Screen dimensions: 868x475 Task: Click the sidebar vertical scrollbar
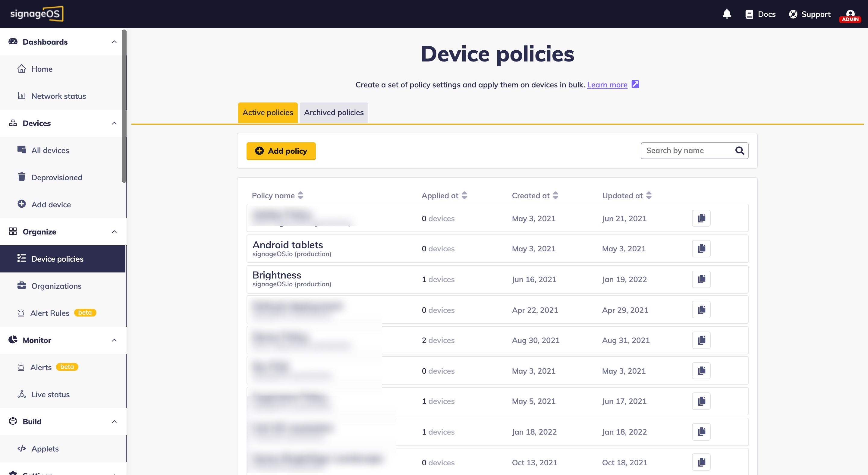tap(124, 106)
